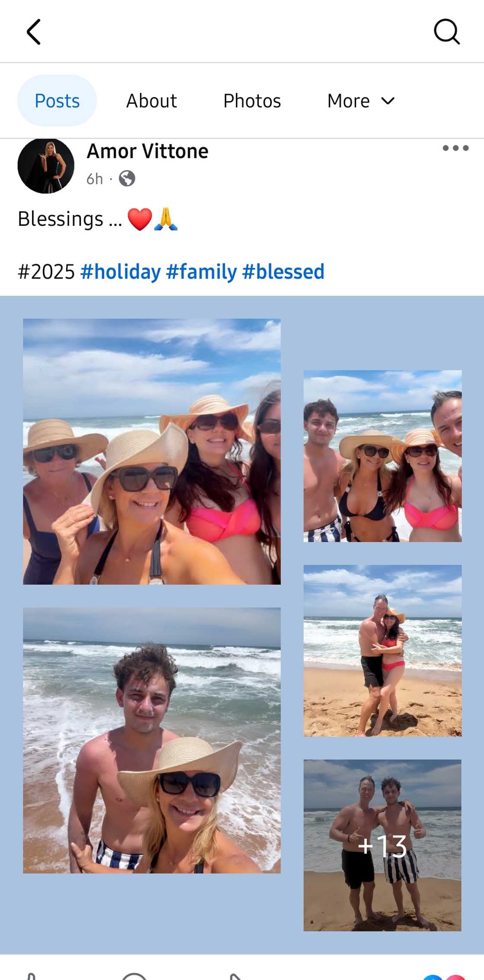This screenshot has width=484, height=980.
Task: Follow the #blessed hashtag link
Action: [x=283, y=272]
